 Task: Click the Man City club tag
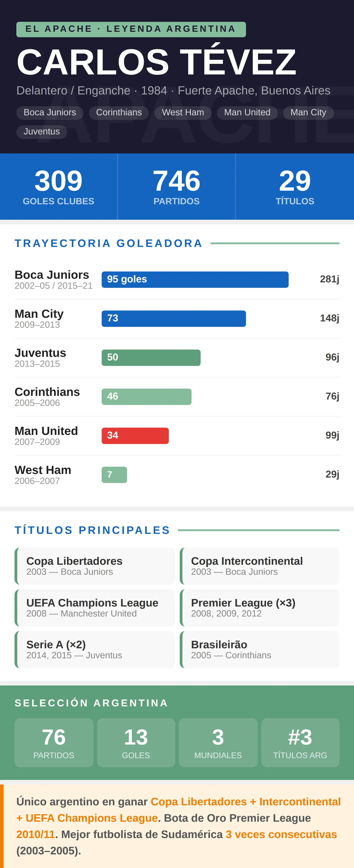tap(308, 113)
